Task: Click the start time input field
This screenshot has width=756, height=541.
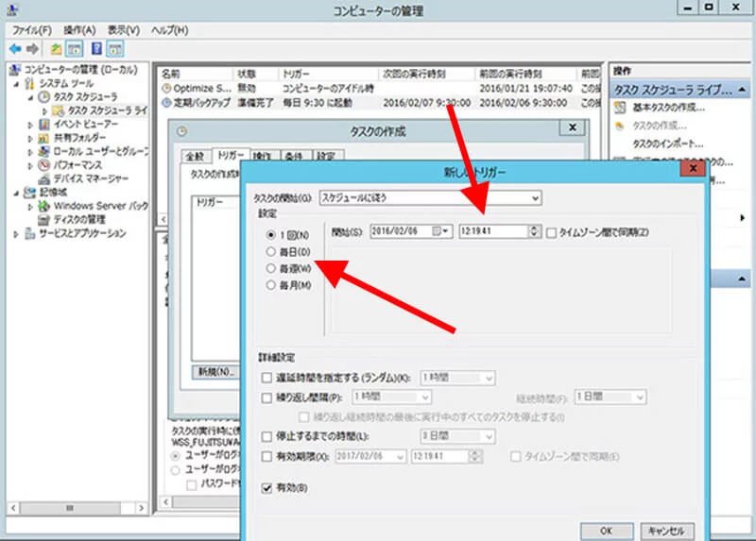Action: click(493, 231)
